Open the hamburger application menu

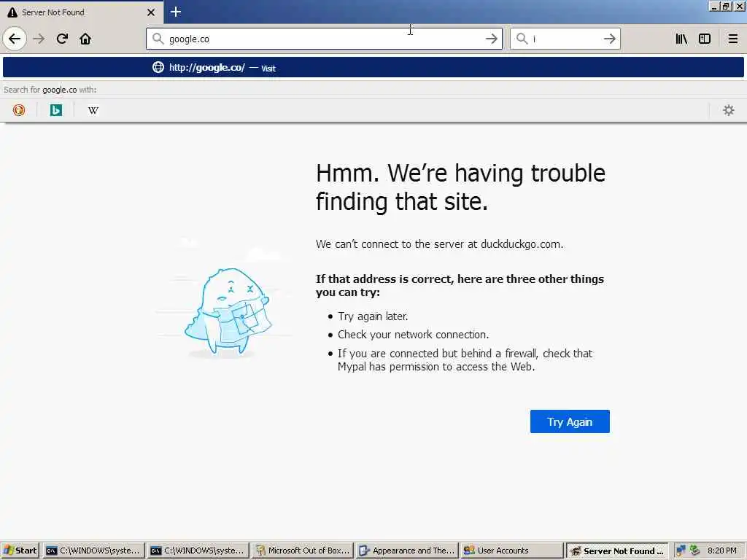click(732, 39)
